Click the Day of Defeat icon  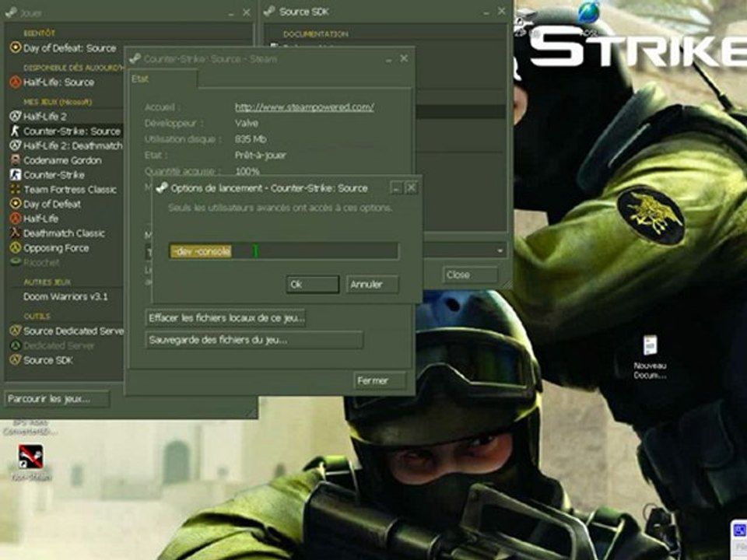pyautogui.click(x=16, y=204)
